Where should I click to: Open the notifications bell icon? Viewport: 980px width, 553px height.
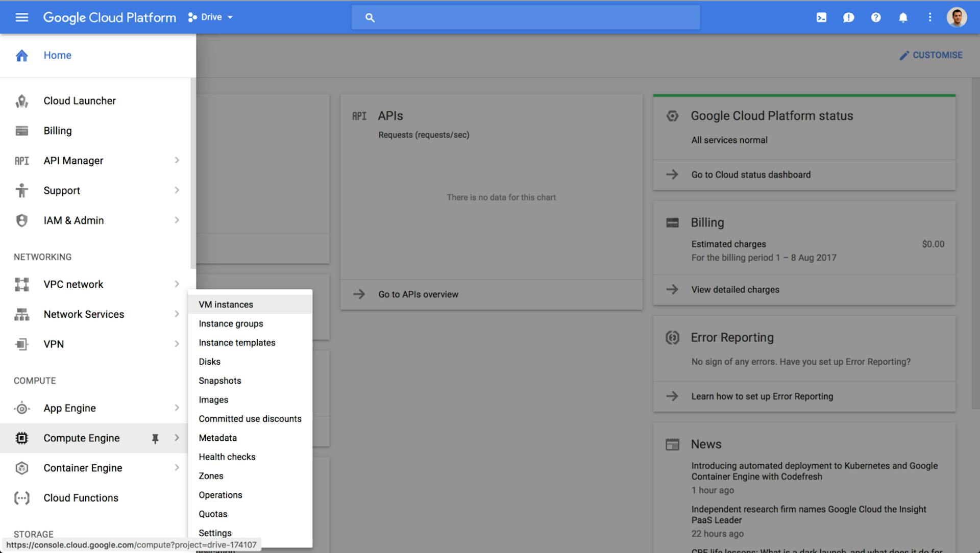click(x=902, y=17)
